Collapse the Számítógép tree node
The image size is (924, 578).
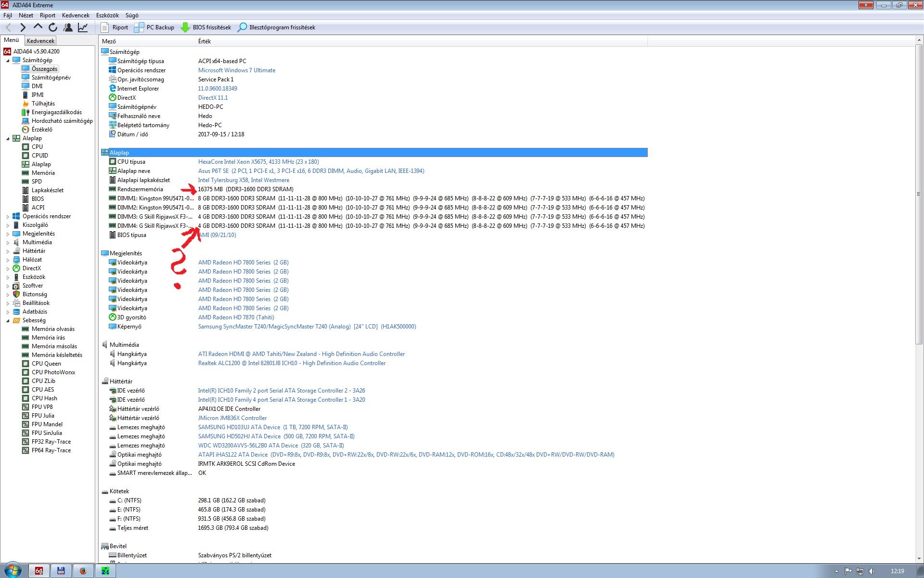point(8,61)
